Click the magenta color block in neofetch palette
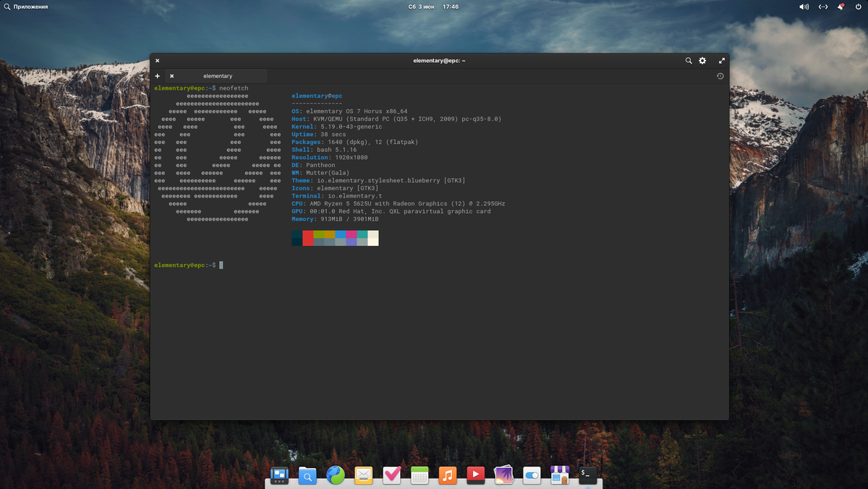This screenshot has width=868, height=489. point(352,234)
